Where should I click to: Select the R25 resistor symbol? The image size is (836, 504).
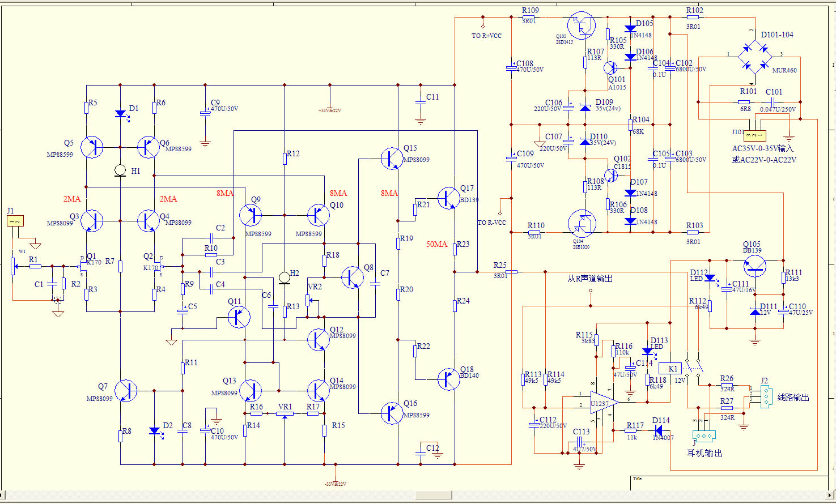(x=511, y=272)
